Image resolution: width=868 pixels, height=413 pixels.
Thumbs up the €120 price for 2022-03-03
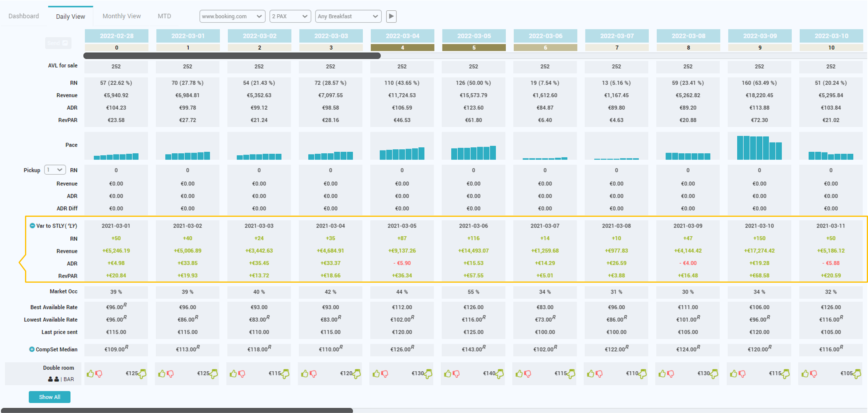tap(305, 373)
